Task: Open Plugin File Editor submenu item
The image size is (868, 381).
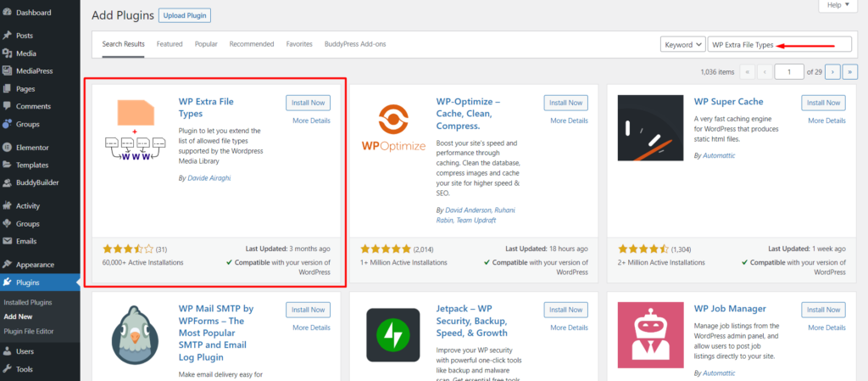Action: (29, 331)
